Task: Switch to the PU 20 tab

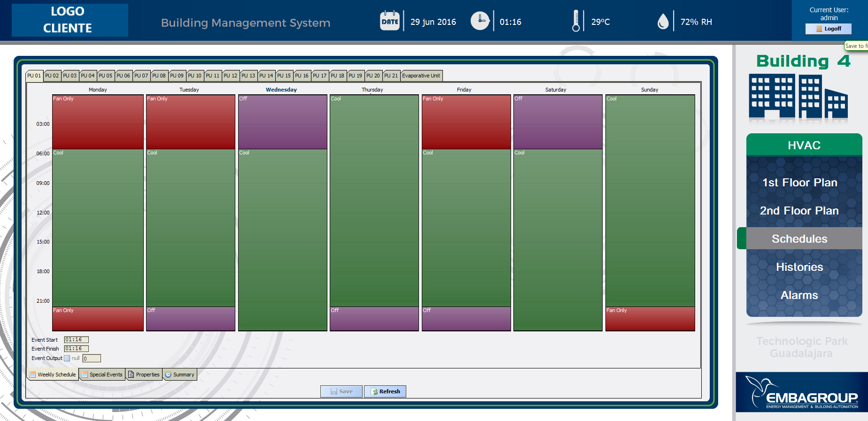Action: 373,76
